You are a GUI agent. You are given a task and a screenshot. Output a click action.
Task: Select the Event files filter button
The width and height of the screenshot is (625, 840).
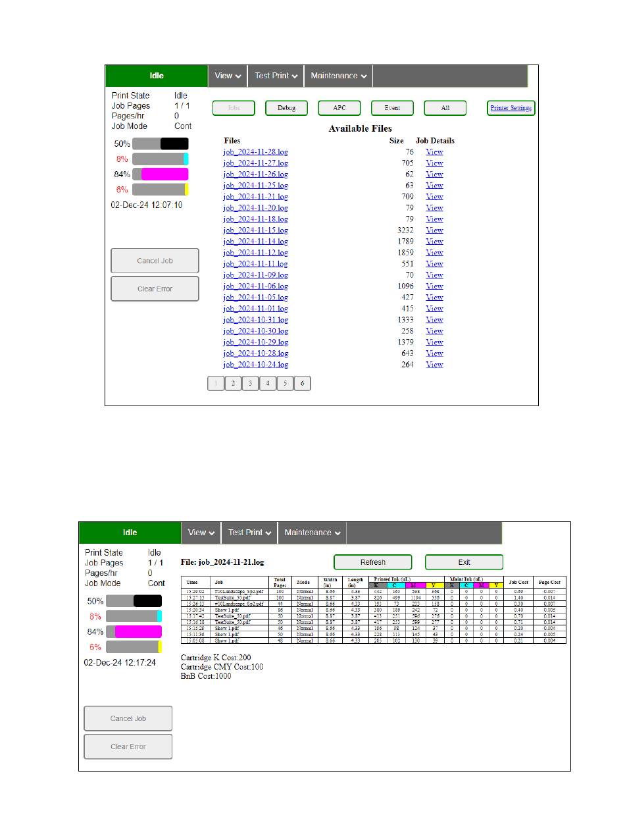[392, 108]
